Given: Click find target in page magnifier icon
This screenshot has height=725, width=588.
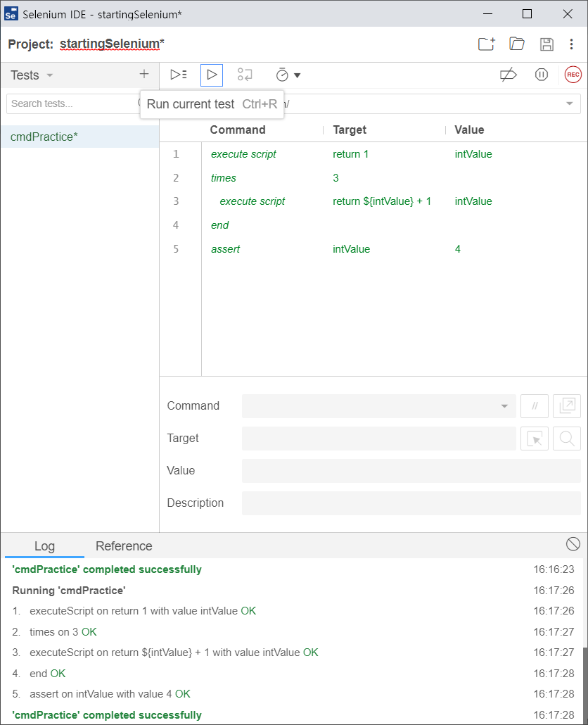Looking at the screenshot, I should [x=567, y=439].
